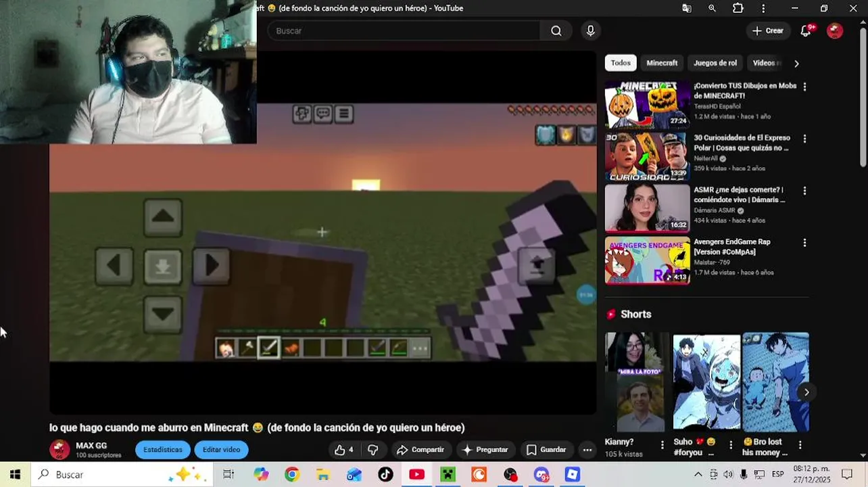This screenshot has height=487, width=868.
Task: Open Google Chrome from the taskbar
Action: tap(292, 474)
